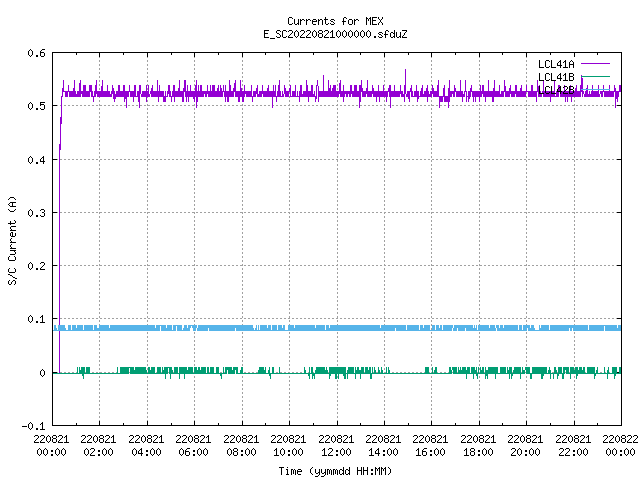Click the light blue LCL42B trace near 0.08 A

click(337, 328)
